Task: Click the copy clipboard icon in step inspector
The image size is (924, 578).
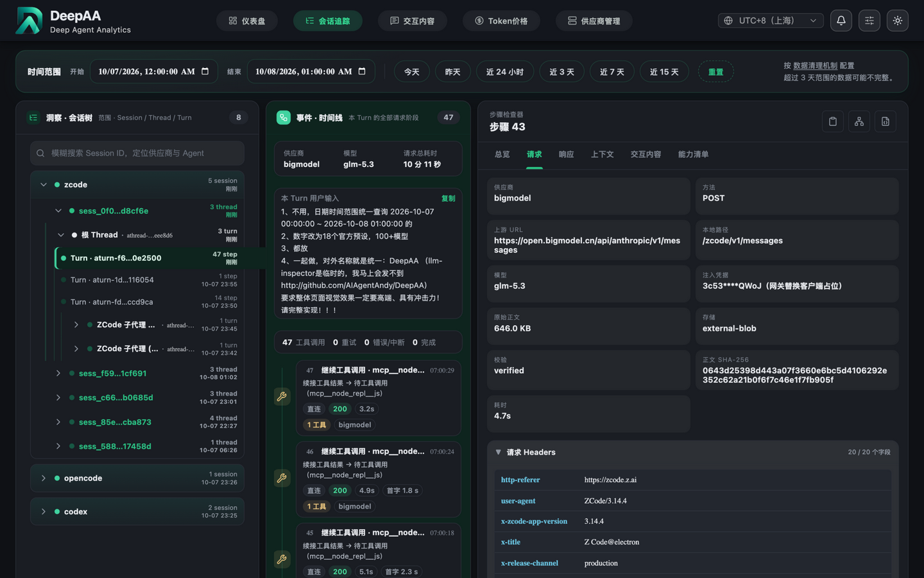Action: tap(833, 121)
